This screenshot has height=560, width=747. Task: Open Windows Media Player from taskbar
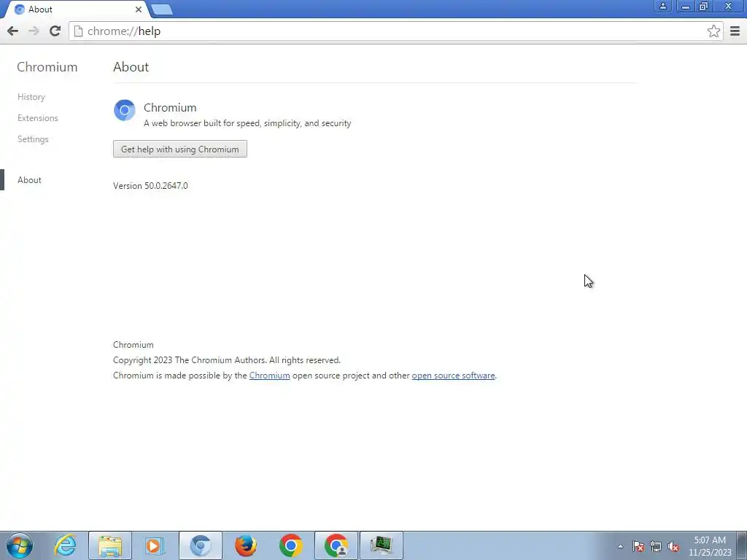pyautogui.click(x=155, y=545)
